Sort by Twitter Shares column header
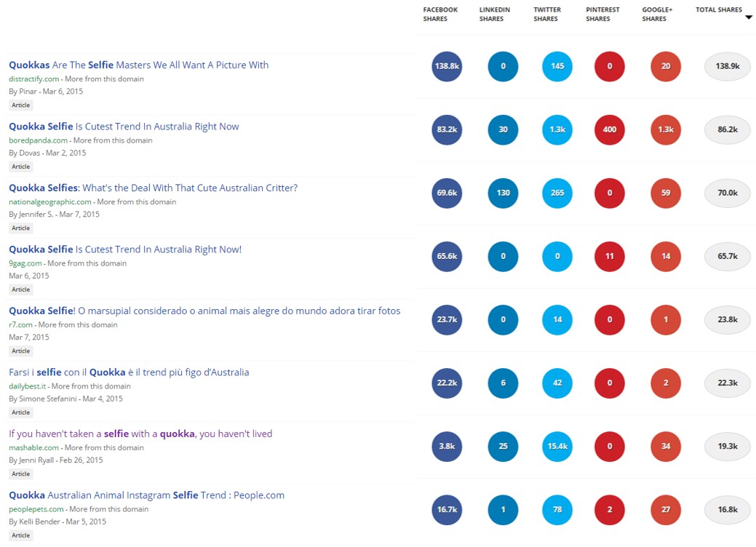Screen dimensions: 756x547 [546, 14]
